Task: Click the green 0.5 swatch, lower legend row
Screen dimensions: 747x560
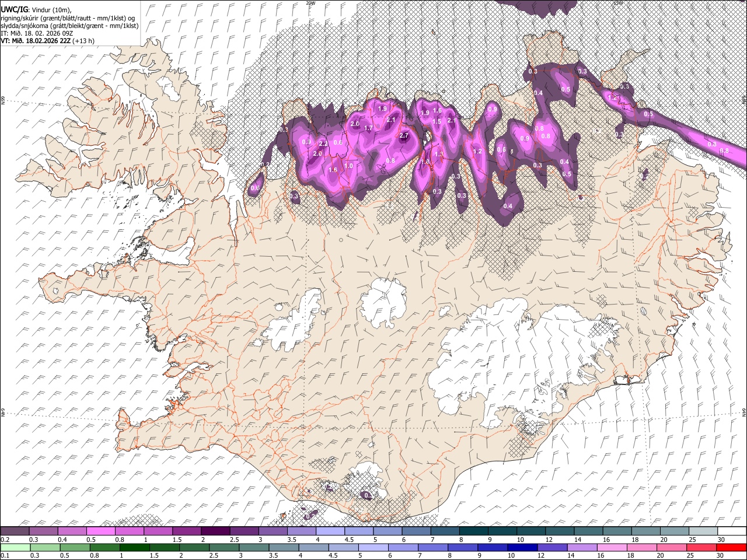Action: (x=75, y=547)
